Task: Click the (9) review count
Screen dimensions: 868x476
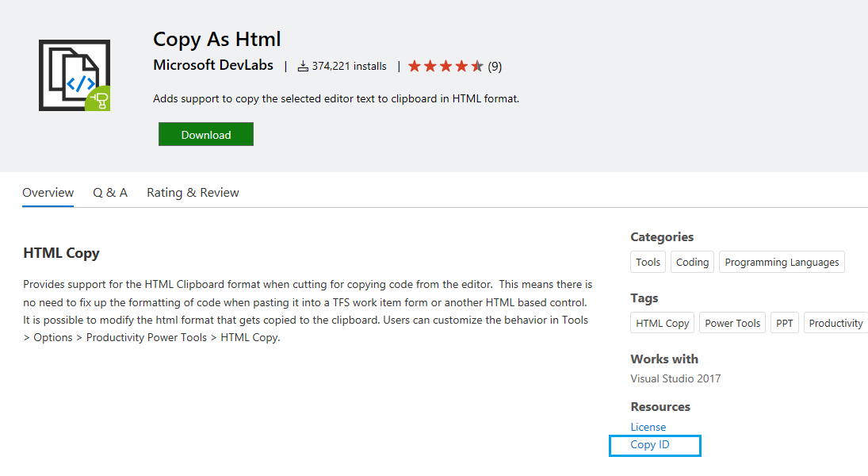Action: click(x=495, y=67)
